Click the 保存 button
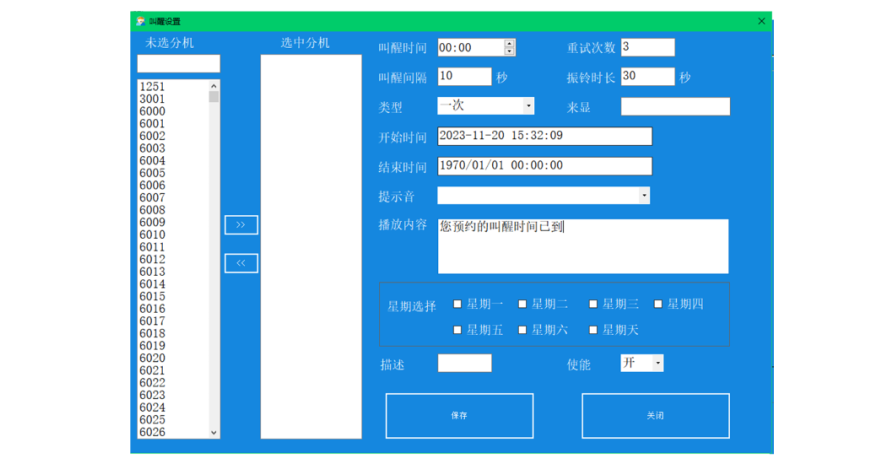The width and height of the screenshot is (891, 467). pos(459,416)
